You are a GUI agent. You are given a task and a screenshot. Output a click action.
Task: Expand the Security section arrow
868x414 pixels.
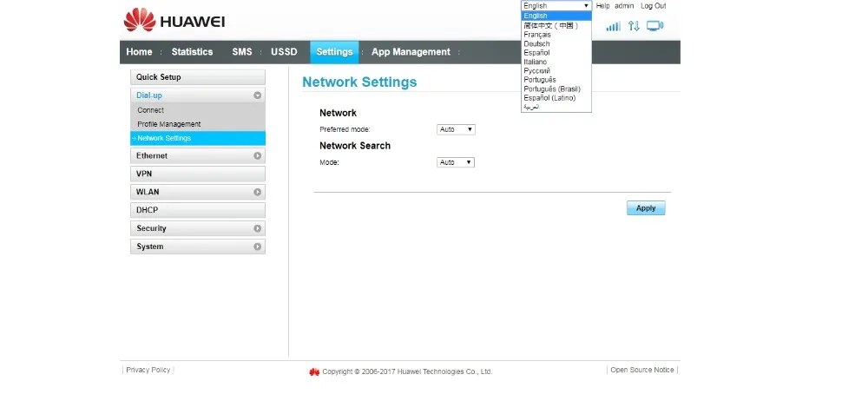pyautogui.click(x=258, y=228)
